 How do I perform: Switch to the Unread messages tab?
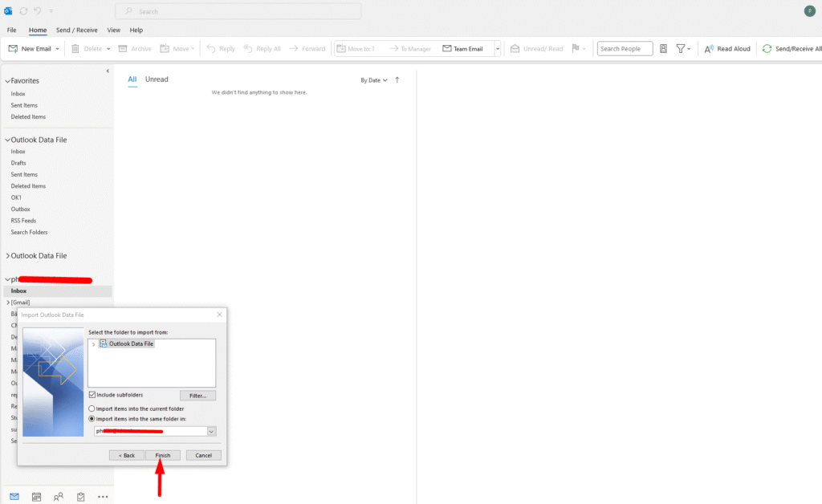[x=157, y=79]
